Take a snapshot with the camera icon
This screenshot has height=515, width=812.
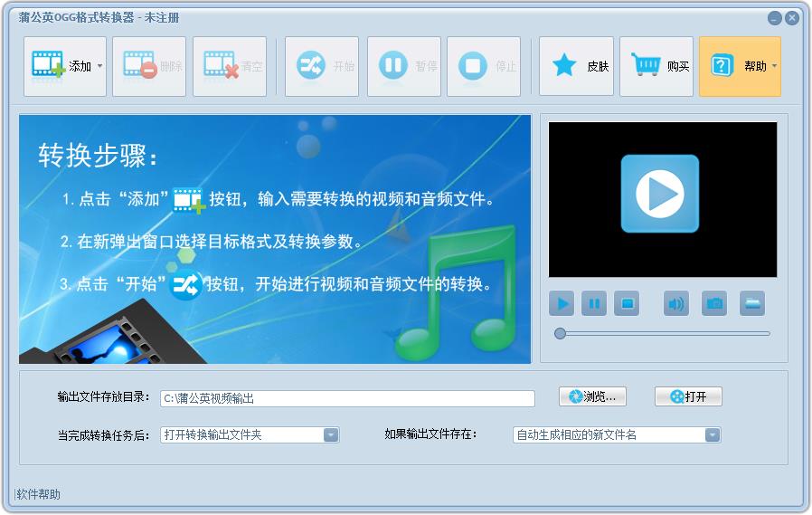click(x=714, y=304)
